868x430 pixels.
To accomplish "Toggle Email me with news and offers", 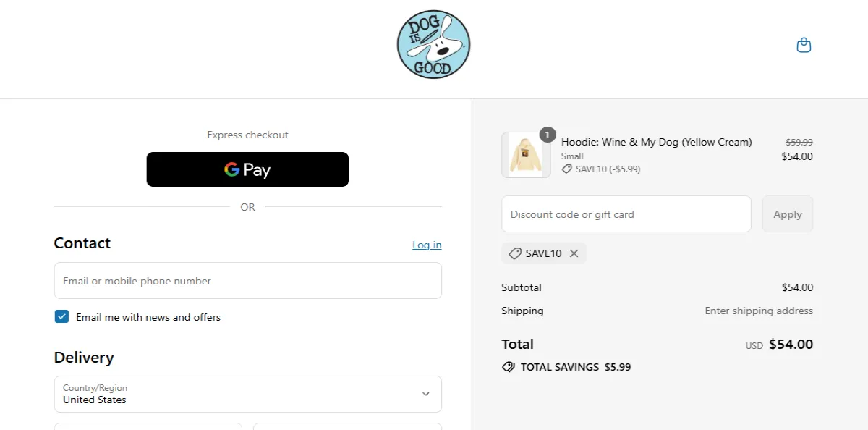I will 61,316.
